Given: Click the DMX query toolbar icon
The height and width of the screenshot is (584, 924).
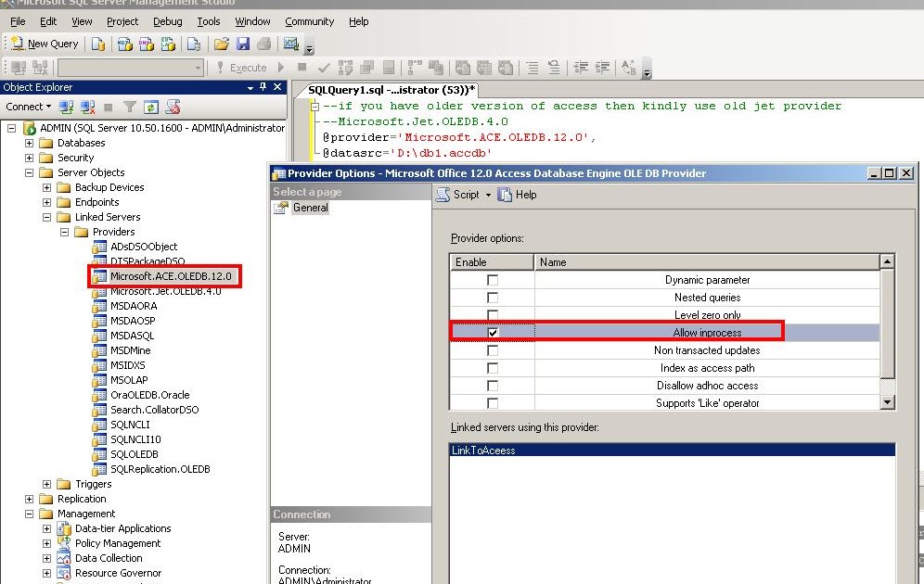Looking at the screenshot, I should [x=147, y=44].
